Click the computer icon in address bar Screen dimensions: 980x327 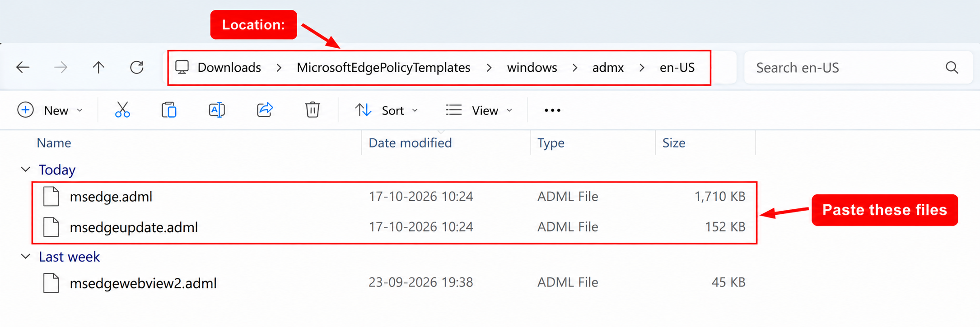182,67
